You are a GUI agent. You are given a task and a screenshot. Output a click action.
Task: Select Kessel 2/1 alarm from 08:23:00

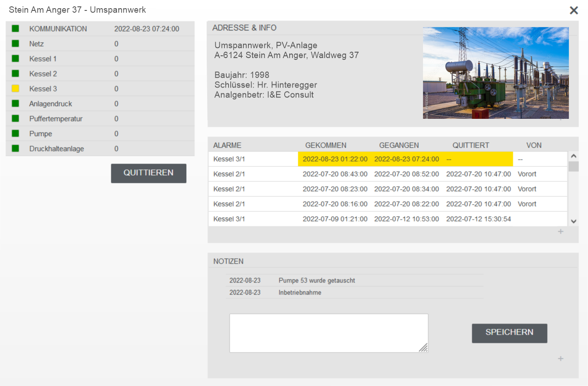pyautogui.click(x=388, y=189)
